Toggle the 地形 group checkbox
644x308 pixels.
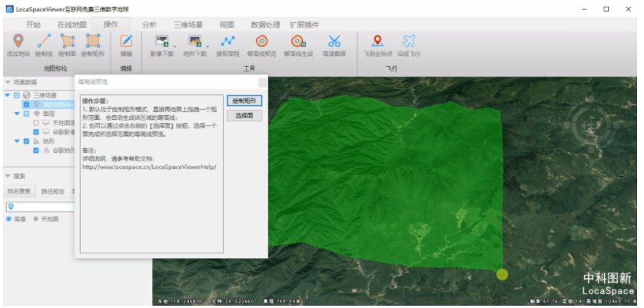pos(26,141)
